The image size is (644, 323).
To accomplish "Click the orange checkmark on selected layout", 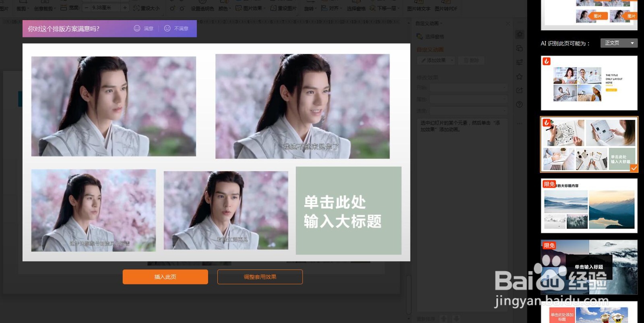I will (634, 168).
